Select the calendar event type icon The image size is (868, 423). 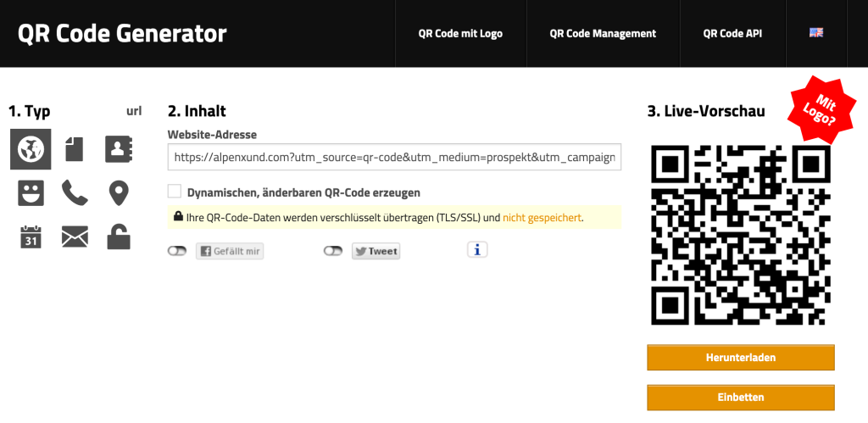(x=31, y=237)
